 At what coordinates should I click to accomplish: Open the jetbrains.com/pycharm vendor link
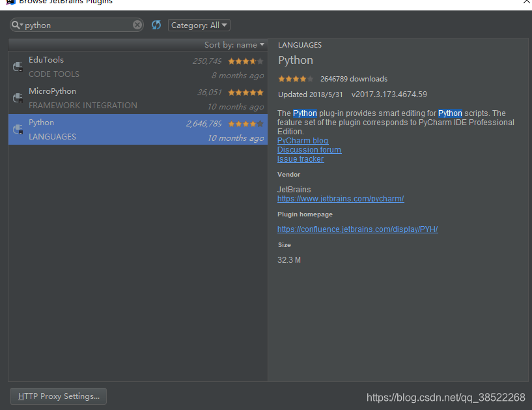pyautogui.click(x=341, y=199)
